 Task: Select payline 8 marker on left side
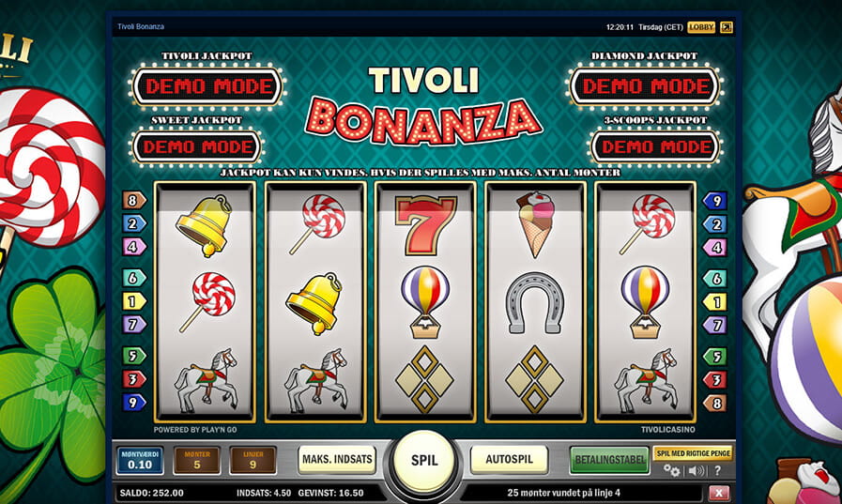[x=133, y=200]
